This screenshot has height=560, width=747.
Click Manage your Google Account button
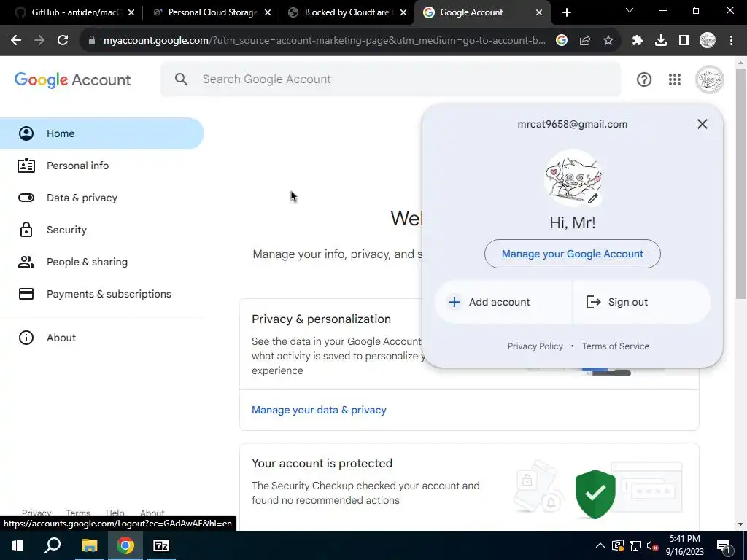tap(572, 254)
